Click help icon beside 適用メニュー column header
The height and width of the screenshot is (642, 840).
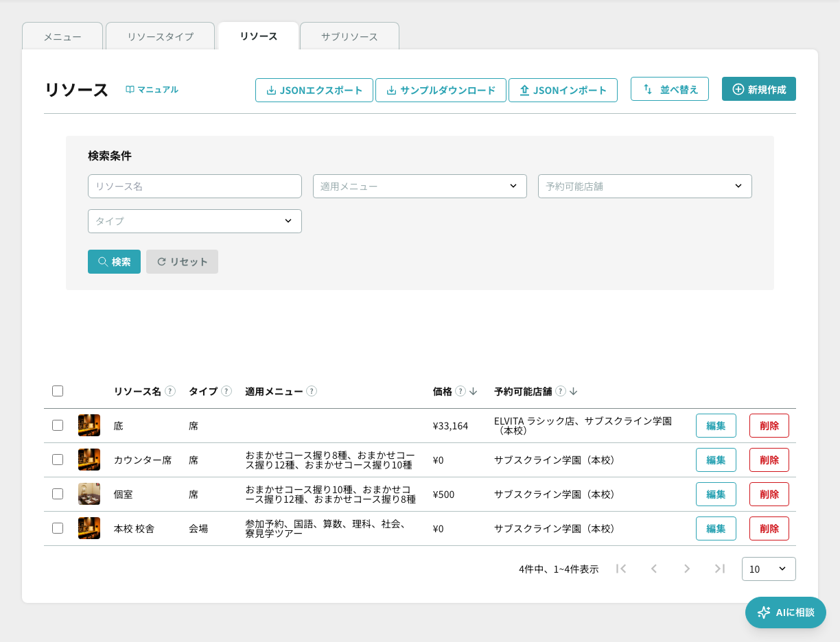click(x=312, y=391)
